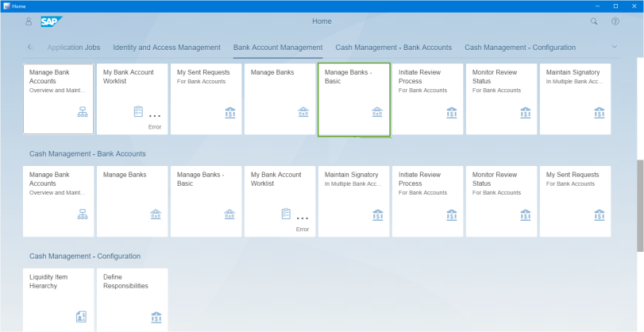This screenshot has width=644, height=332.
Task: Open the first Monitor Review Status tile
Action: coord(501,99)
